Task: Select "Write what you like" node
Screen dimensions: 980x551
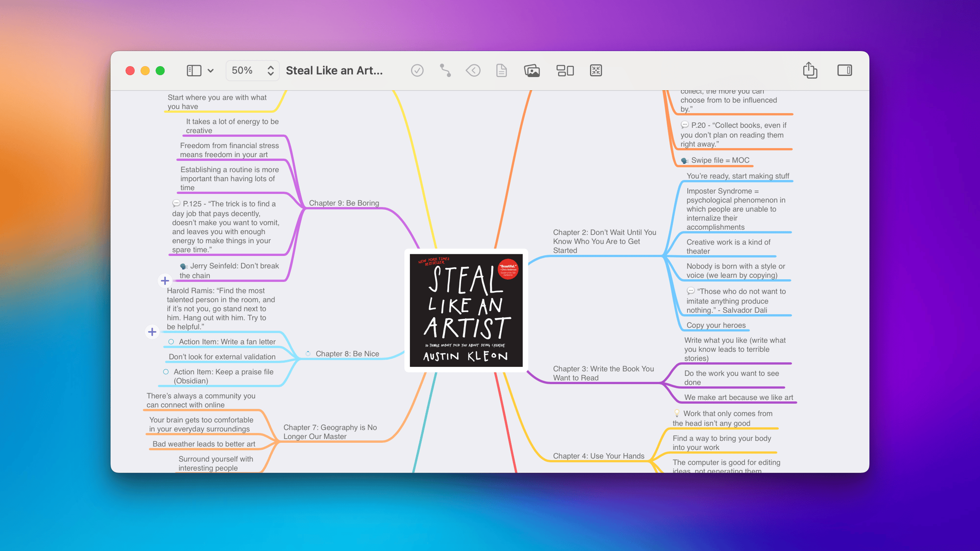Action: 735,349
